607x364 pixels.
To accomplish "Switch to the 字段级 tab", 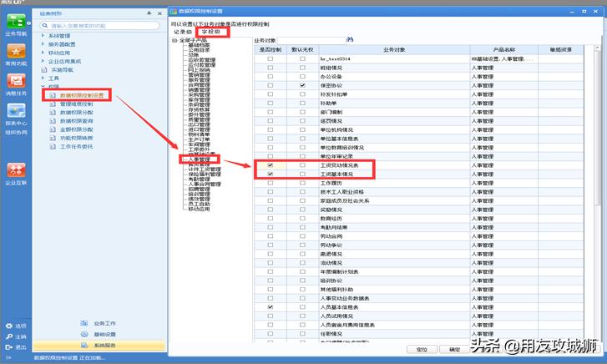I will (x=211, y=32).
